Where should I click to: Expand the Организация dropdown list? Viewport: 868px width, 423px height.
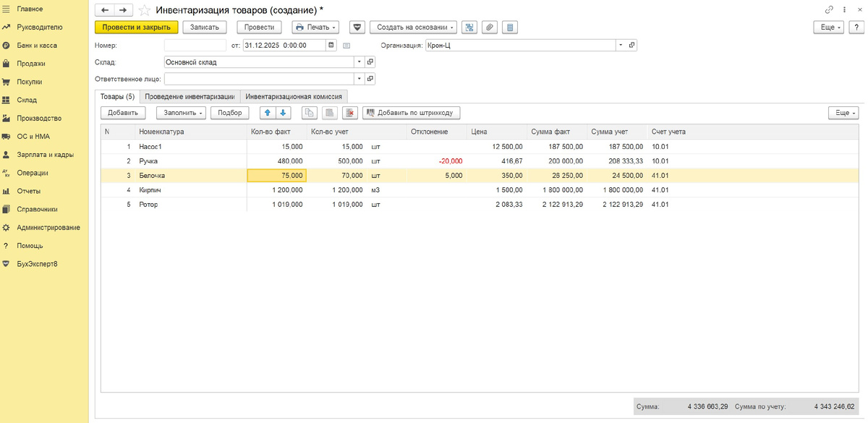pos(620,45)
